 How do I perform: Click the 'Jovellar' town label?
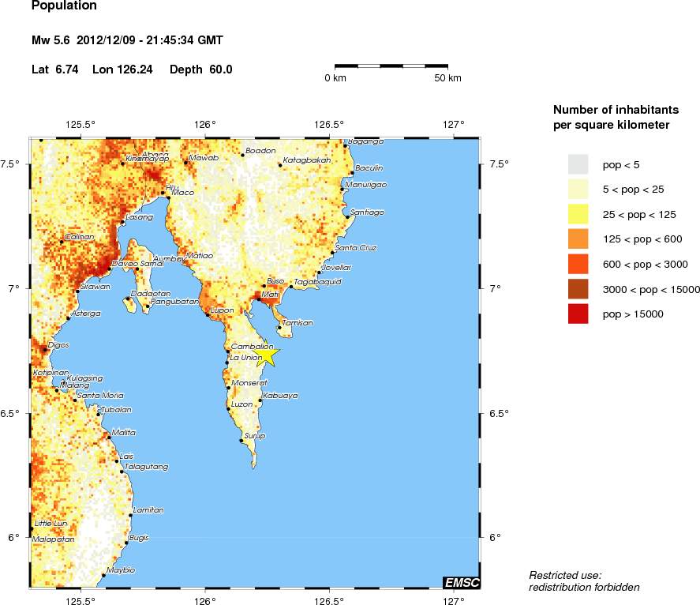(x=337, y=268)
